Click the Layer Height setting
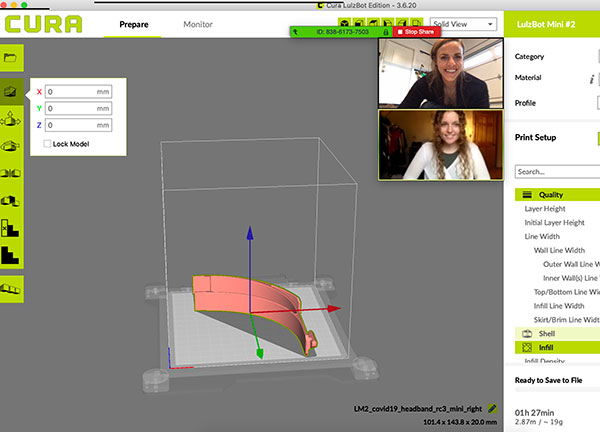 coord(545,209)
